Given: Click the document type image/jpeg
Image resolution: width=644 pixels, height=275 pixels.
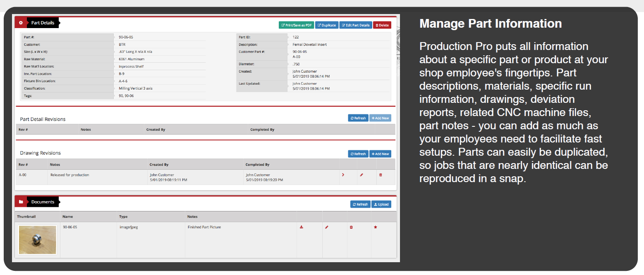Looking at the screenshot, I should 129,227.
